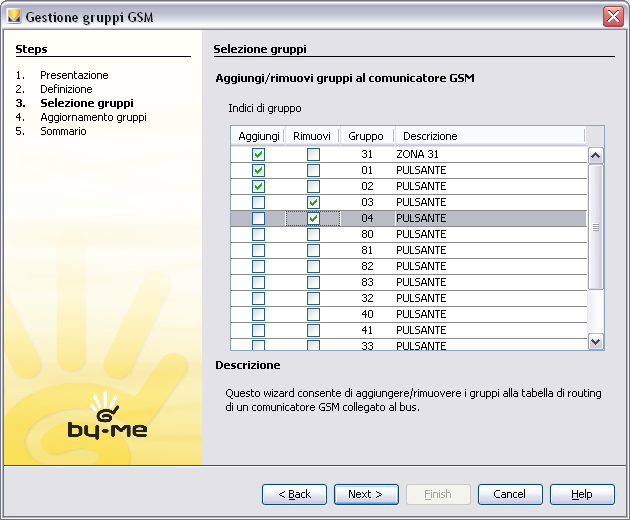Click the group number 31 cell

click(x=367, y=154)
